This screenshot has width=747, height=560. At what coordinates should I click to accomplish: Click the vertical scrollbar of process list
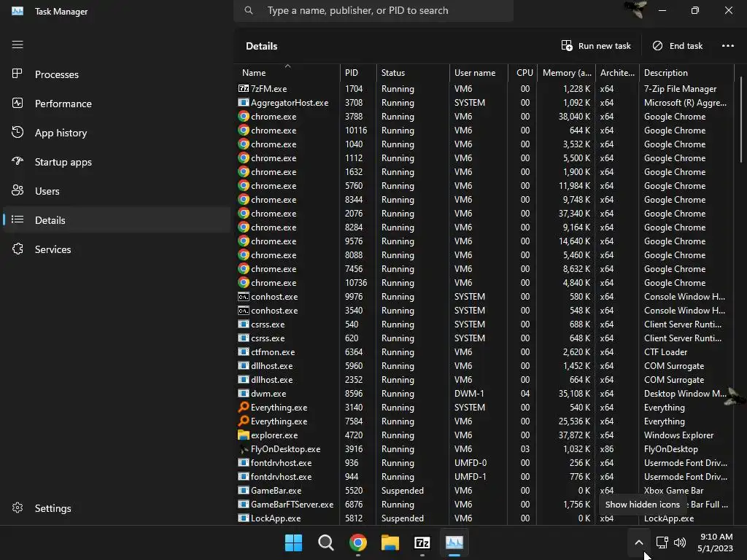tap(741, 119)
